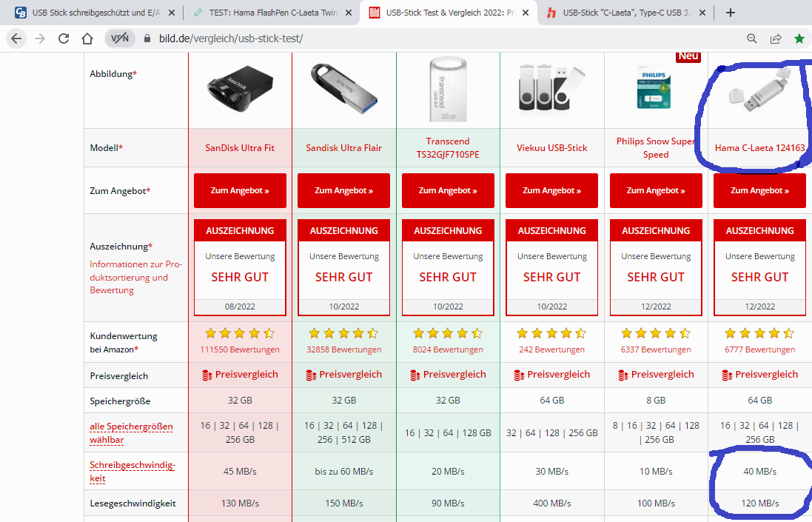Select the Kundenwertung bei Amazon label

tap(124, 342)
